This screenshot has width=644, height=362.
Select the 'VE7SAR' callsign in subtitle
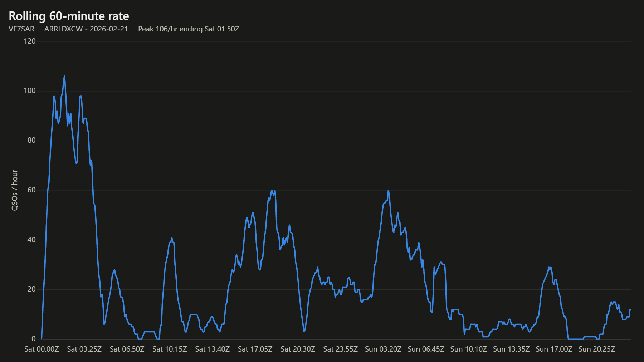point(21,29)
